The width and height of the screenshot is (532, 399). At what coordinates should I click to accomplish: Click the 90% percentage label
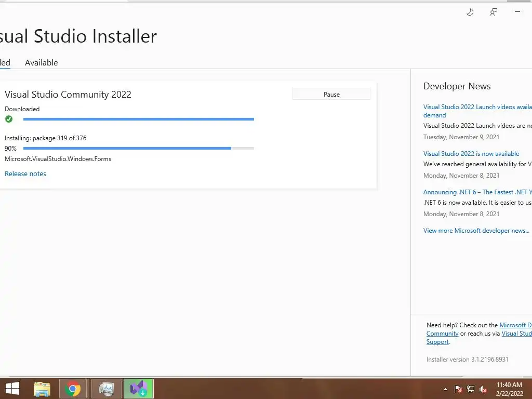point(10,149)
